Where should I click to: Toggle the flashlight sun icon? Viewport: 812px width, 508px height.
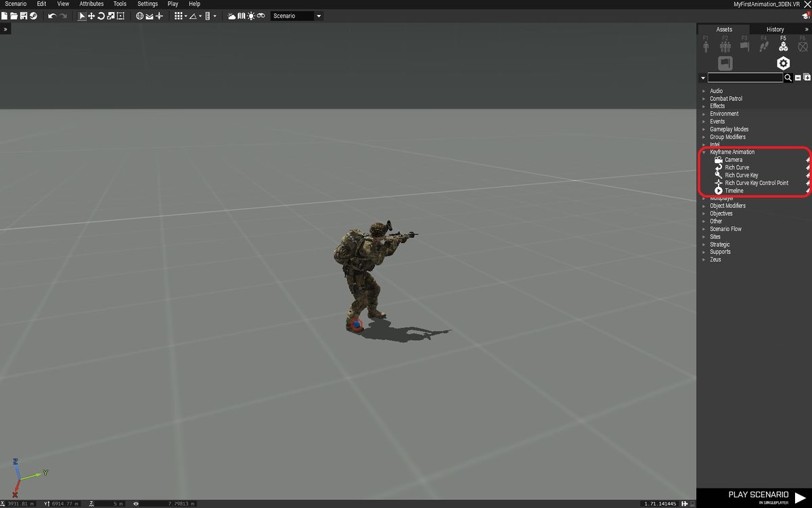251,16
